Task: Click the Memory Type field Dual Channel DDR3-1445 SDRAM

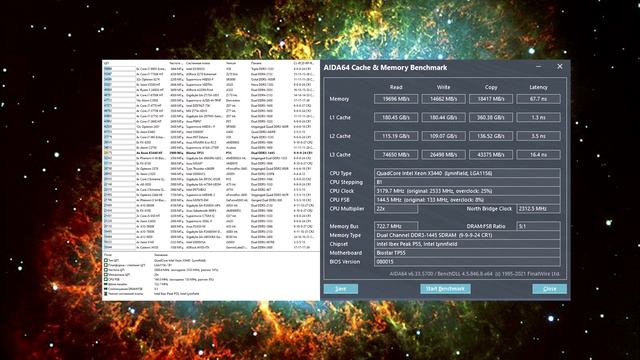Action: 467,235
